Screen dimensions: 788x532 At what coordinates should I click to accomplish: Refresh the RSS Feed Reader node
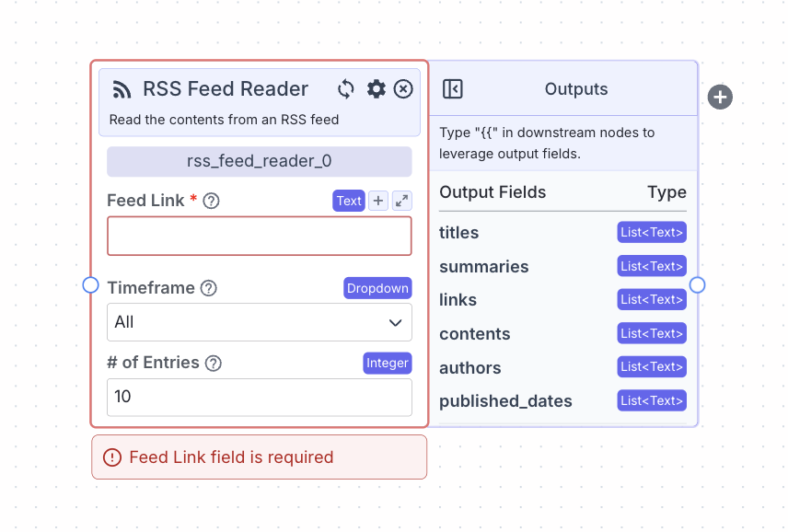click(345, 89)
